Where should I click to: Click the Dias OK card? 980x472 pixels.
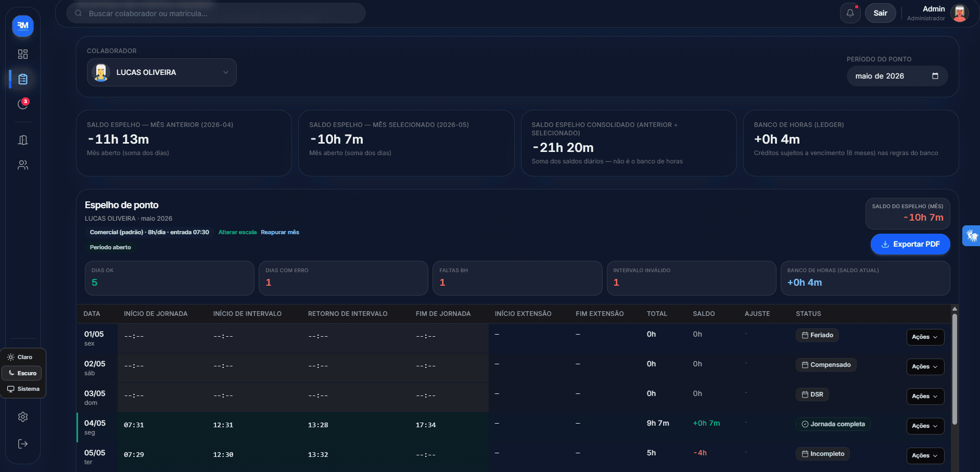click(170, 278)
